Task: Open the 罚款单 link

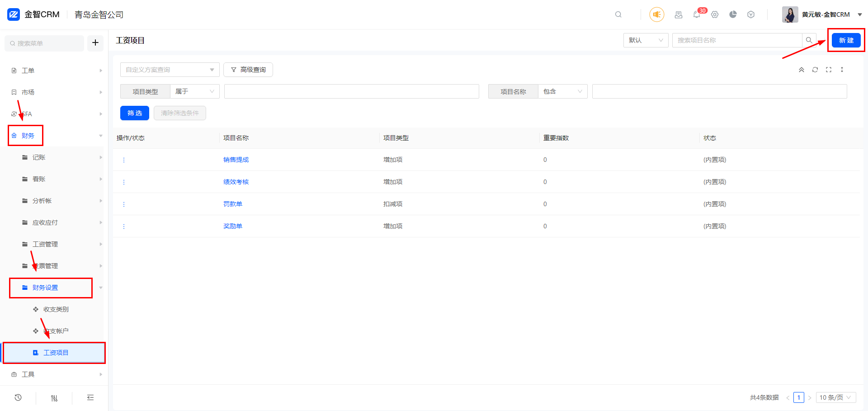Action: [x=233, y=204]
